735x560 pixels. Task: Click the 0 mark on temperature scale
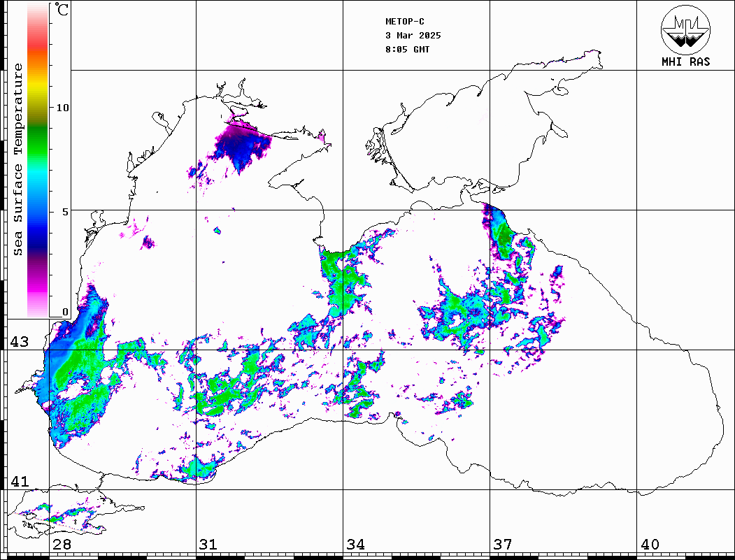(x=65, y=312)
